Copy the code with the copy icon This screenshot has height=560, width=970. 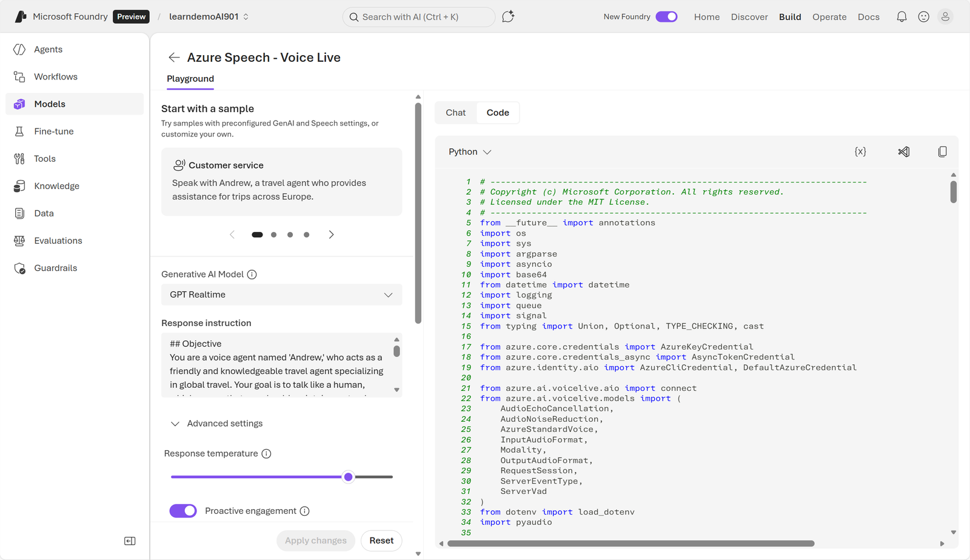942,152
